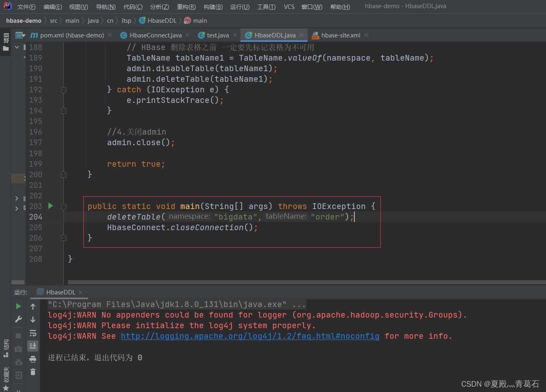
Task: Open the 构建(B) menu
Action: pyautogui.click(x=213, y=7)
